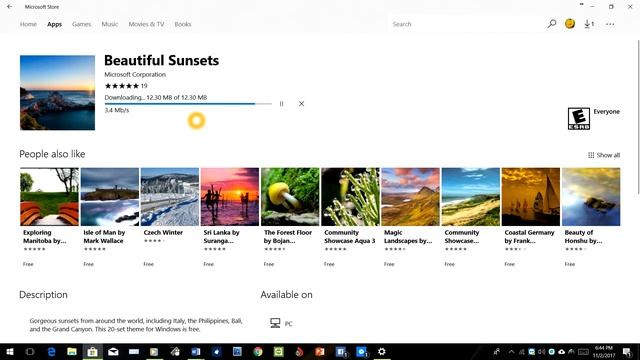Open downloads and updates icon
This screenshot has width=640, height=360.
point(589,24)
